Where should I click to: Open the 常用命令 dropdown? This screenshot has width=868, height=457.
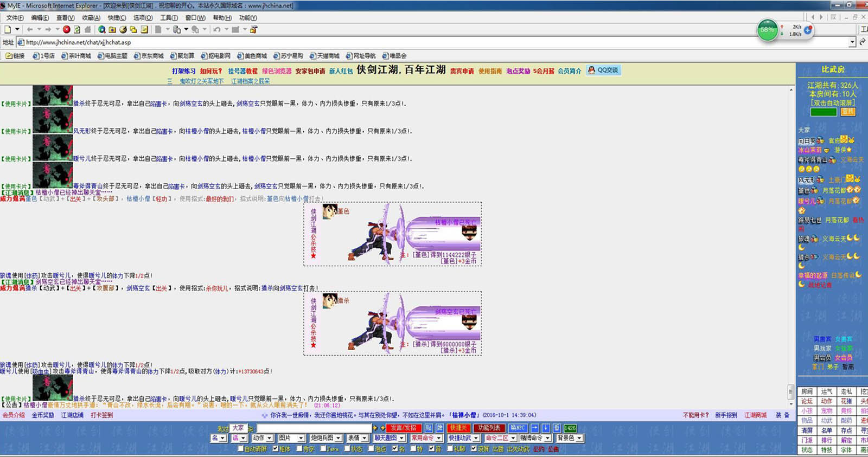[425, 437]
